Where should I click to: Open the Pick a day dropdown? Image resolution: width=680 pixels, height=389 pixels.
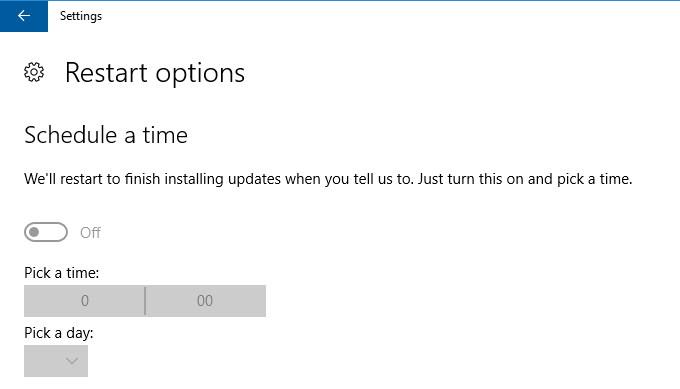click(x=56, y=361)
